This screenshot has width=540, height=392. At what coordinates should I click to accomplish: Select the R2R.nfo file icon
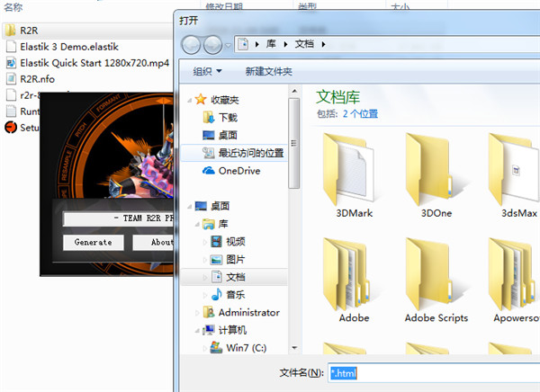pos(11,79)
